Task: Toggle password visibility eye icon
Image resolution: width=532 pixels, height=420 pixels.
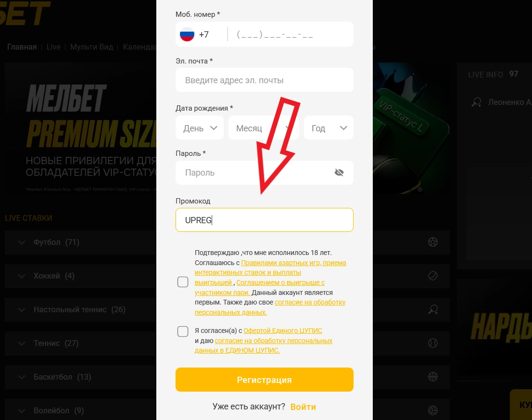Action: [x=339, y=173]
